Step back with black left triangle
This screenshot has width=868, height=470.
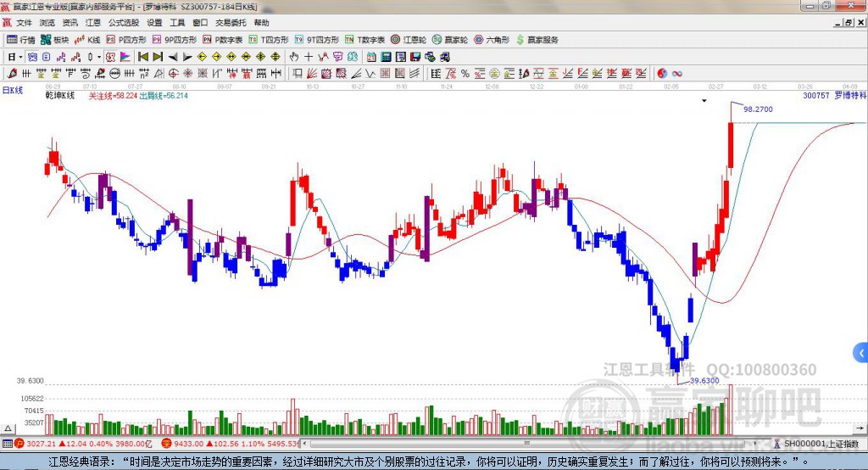coord(173,57)
